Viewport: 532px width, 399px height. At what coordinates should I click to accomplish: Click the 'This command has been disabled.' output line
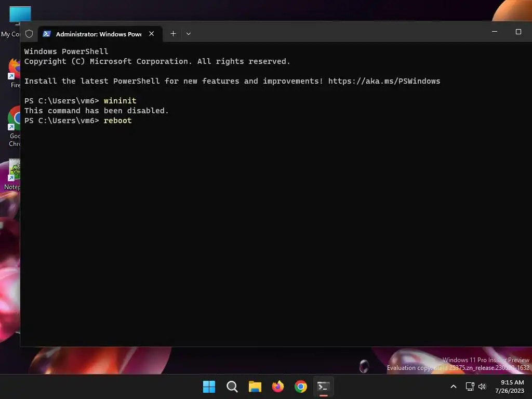point(96,111)
